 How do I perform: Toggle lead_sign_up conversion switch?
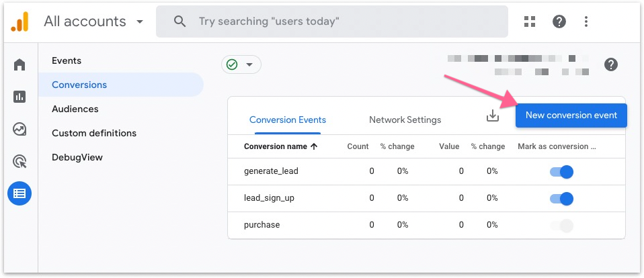[561, 198]
